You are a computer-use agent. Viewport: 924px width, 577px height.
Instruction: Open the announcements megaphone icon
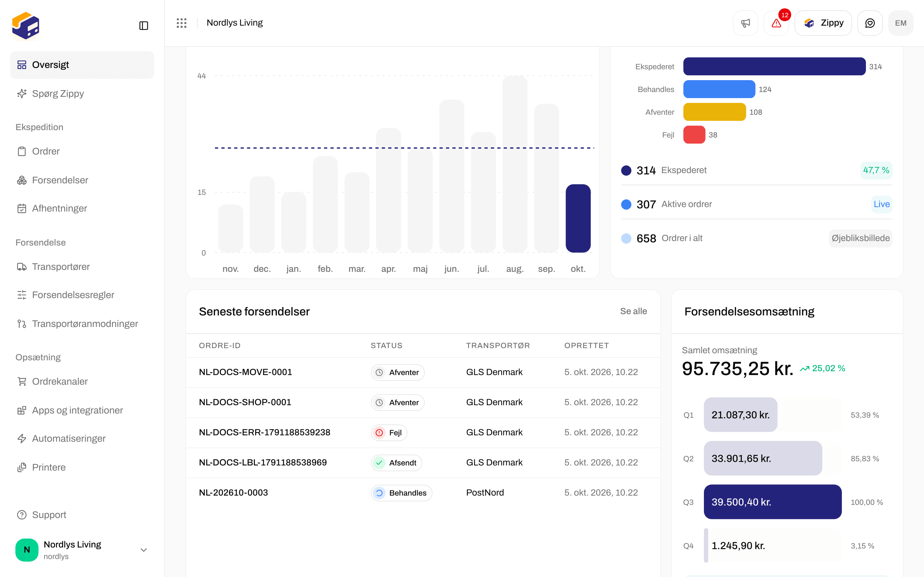coord(745,23)
